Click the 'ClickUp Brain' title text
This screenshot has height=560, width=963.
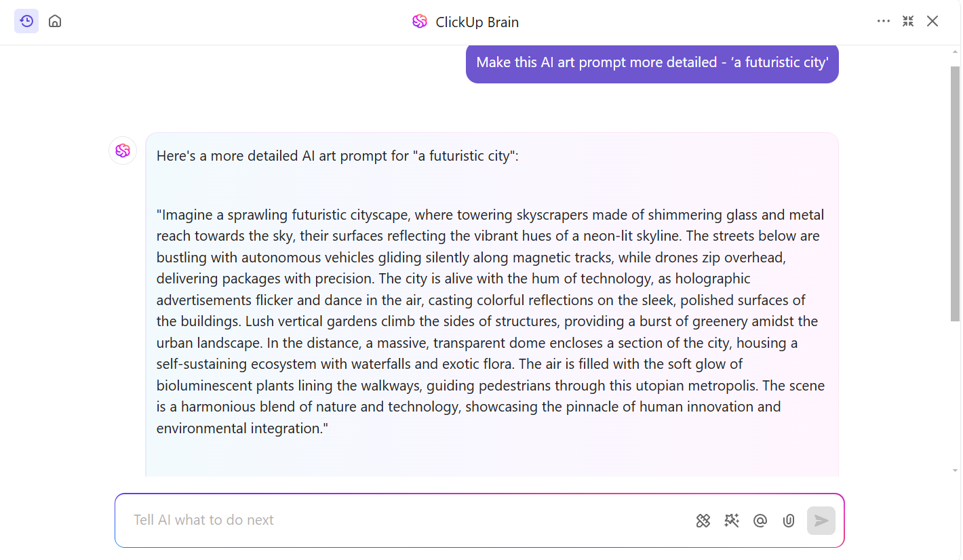[x=477, y=22]
